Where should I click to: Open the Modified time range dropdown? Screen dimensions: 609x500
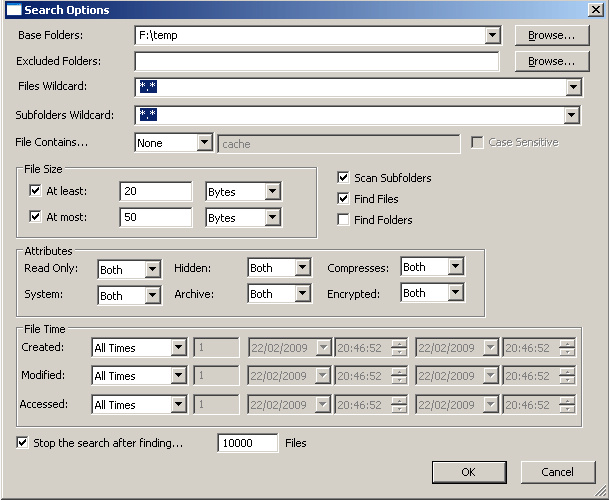tap(178, 375)
